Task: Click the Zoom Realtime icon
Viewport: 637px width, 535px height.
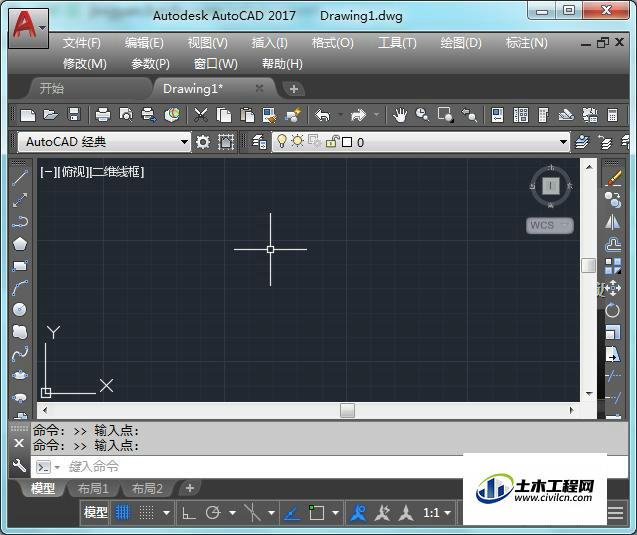Action: 422,115
